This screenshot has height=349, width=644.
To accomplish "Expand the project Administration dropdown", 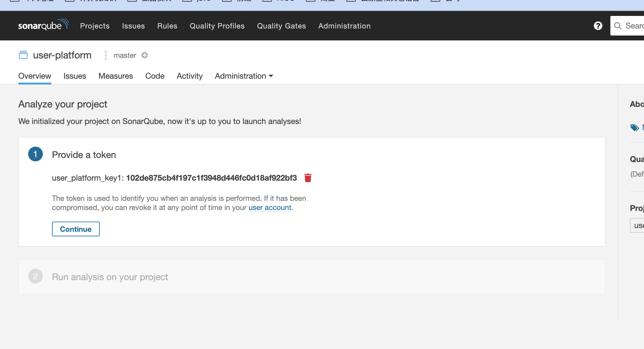I will (244, 76).
